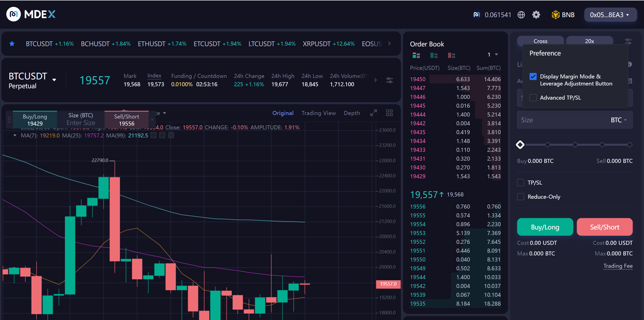This screenshot has height=320, width=644.
Task: Expand chart to fullscreen
Action: click(374, 113)
